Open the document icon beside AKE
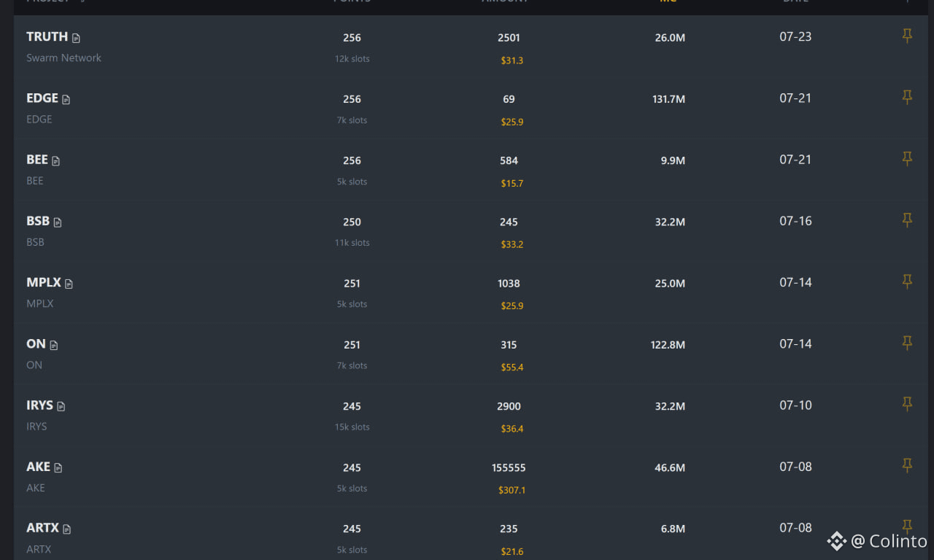The width and height of the screenshot is (934, 560). point(58,467)
